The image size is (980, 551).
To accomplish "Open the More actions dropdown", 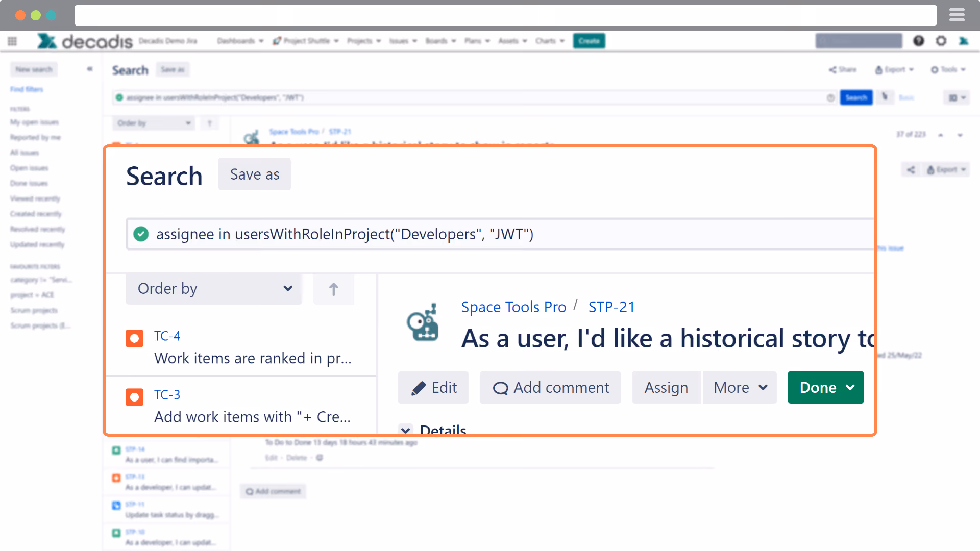I will coord(740,388).
